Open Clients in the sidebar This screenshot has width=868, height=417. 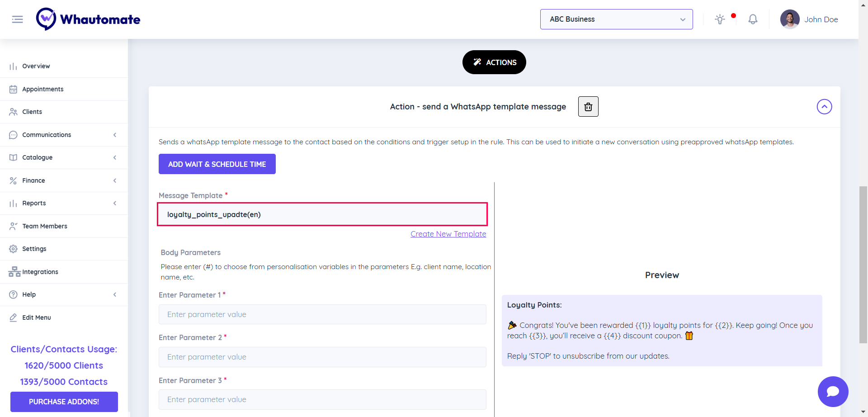32,112
